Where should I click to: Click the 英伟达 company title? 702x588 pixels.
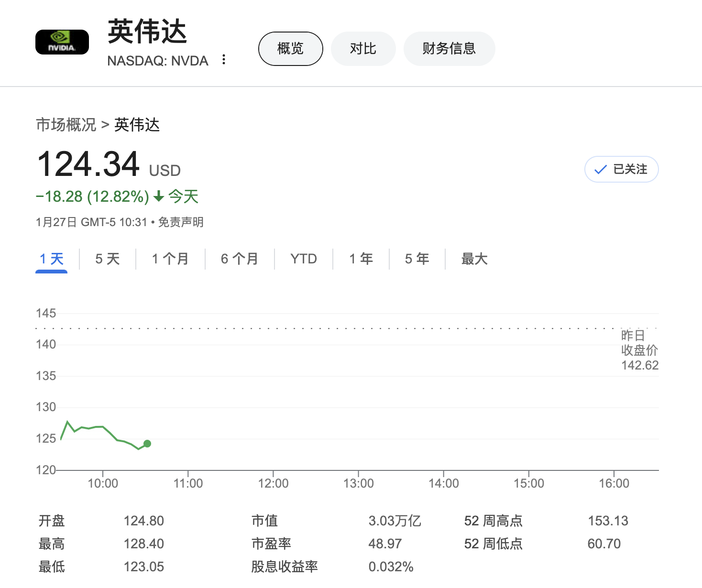click(147, 32)
